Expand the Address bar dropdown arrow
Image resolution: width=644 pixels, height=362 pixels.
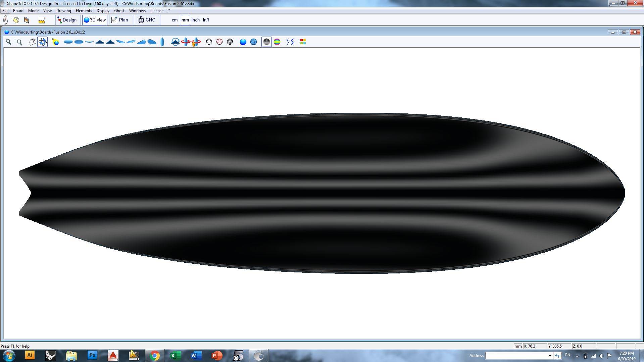click(550, 356)
